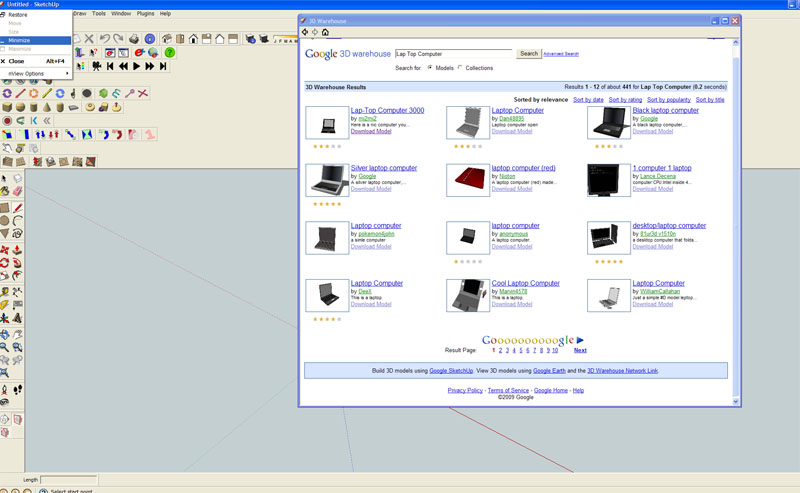Activate the Move tool
Viewport: 800px width, 493px height.
[5, 250]
